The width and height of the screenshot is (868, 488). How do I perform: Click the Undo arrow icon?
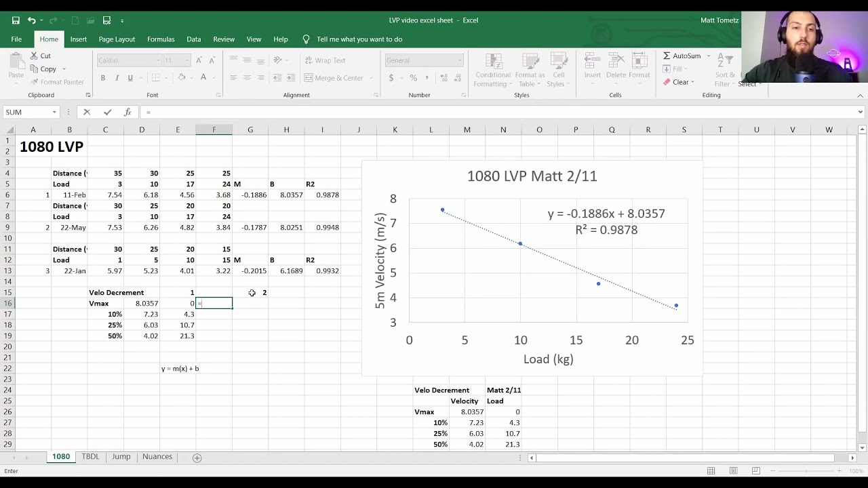point(31,20)
